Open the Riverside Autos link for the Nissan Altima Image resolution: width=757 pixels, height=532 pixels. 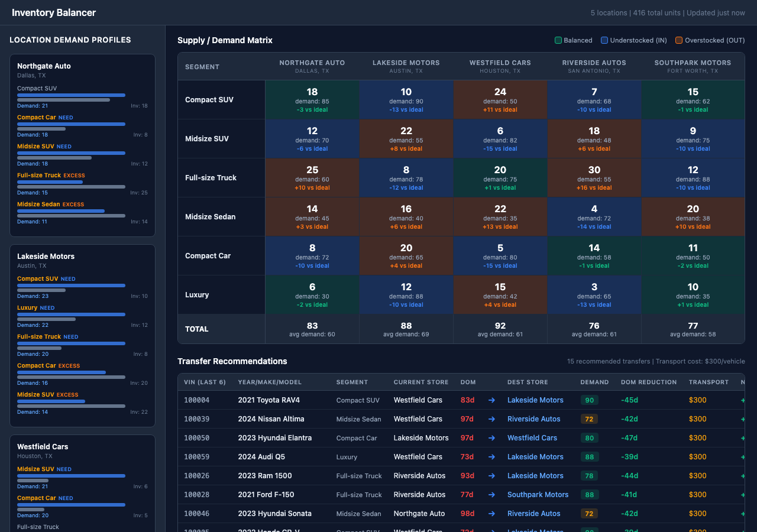point(534,419)
